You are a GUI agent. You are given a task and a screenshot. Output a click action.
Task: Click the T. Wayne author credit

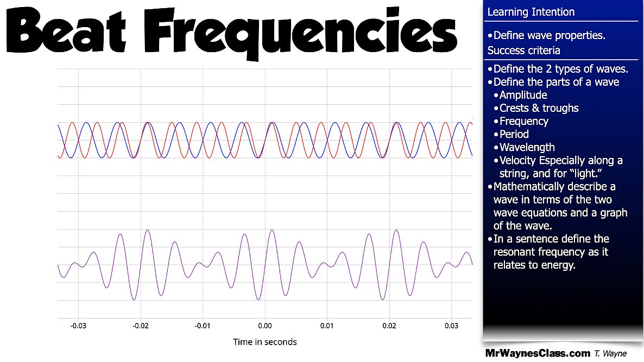610,353
